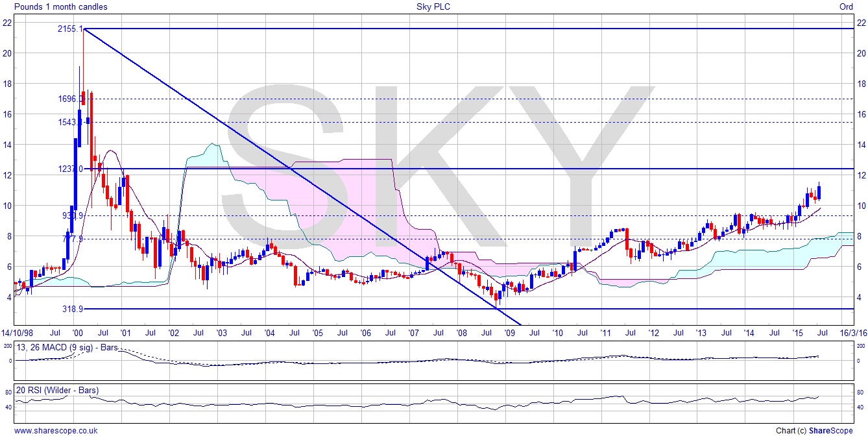Image resolution: width=868 pixels, height=436 pixels.
Task: Open the www.sharescope.co.uk link
Action: click(56, 430)
